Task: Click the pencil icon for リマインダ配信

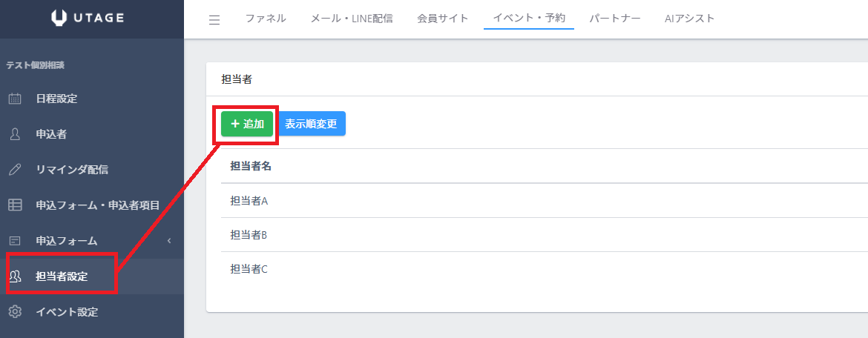Action: tap(15, 170)
